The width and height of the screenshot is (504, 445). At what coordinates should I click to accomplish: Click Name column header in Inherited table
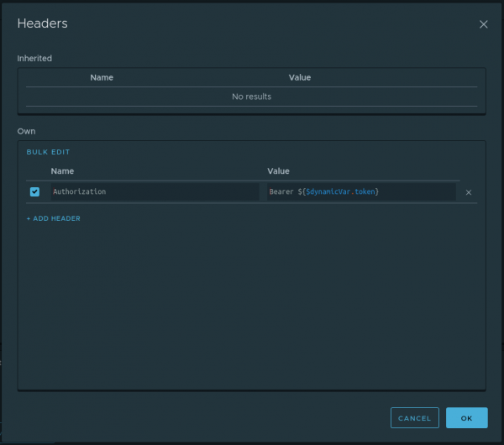pos(102,77)
